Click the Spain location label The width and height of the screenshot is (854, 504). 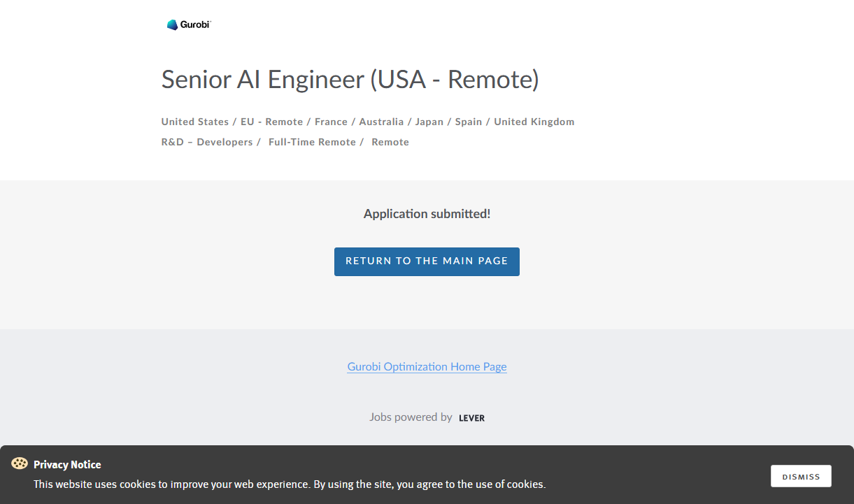click(x=469, y=122)
